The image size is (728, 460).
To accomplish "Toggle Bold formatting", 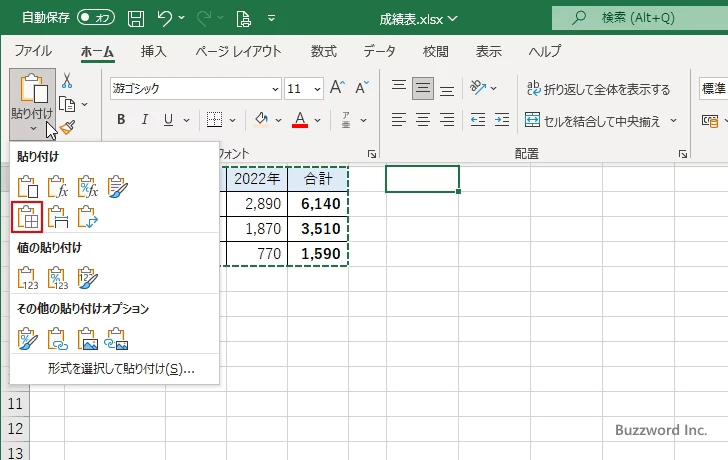I will 121,120.
